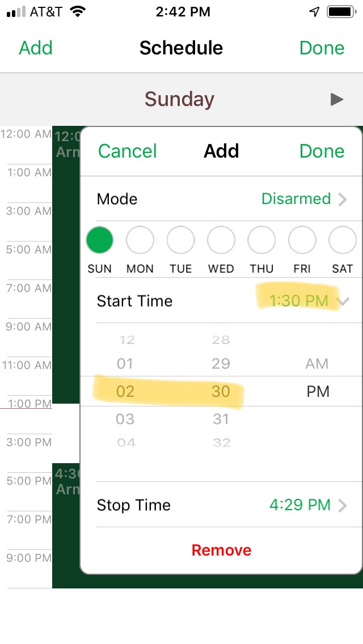Pick minute 31 in the time wheel

tap(221, 419)
